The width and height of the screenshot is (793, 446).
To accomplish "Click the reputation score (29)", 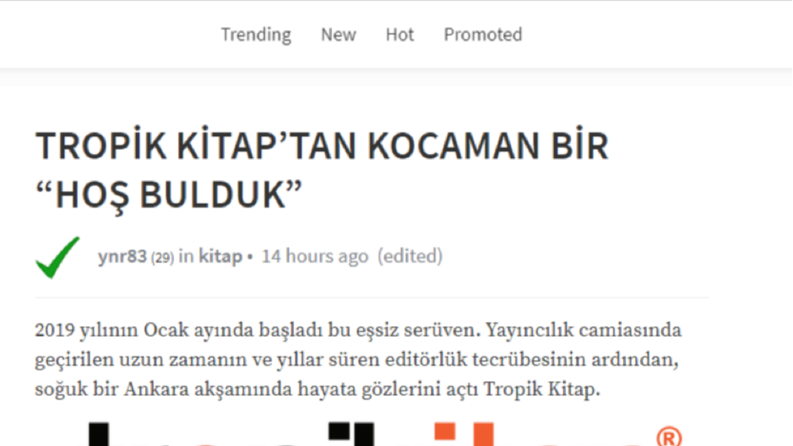I will (162, 258).
